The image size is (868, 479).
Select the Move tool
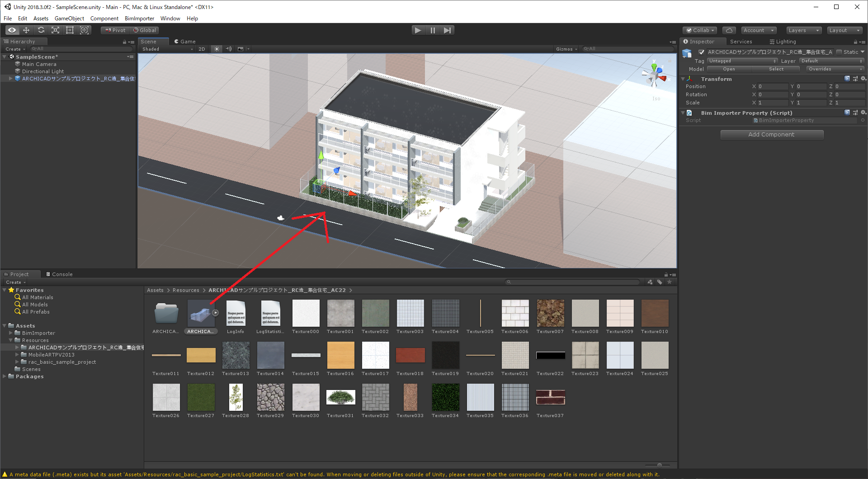(26, 30)
